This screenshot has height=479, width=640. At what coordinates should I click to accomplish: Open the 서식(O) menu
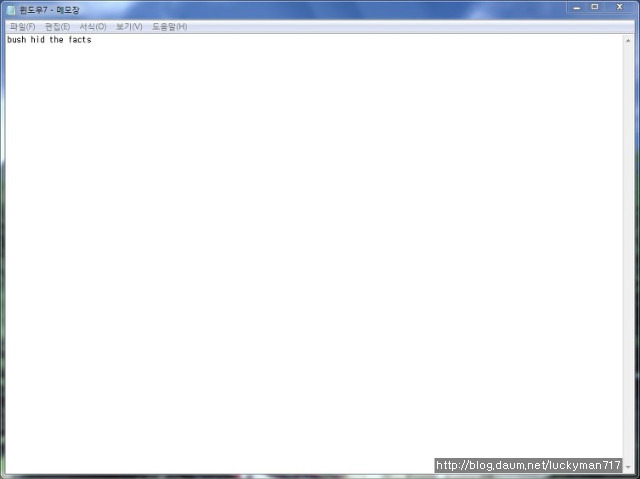coord(93,27)
